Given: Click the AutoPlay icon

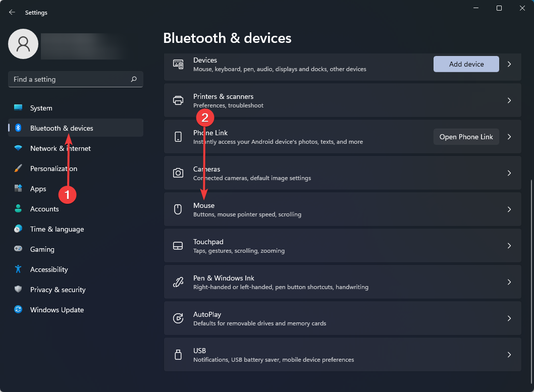Looking at the screenshot, I should pos(178,318).
